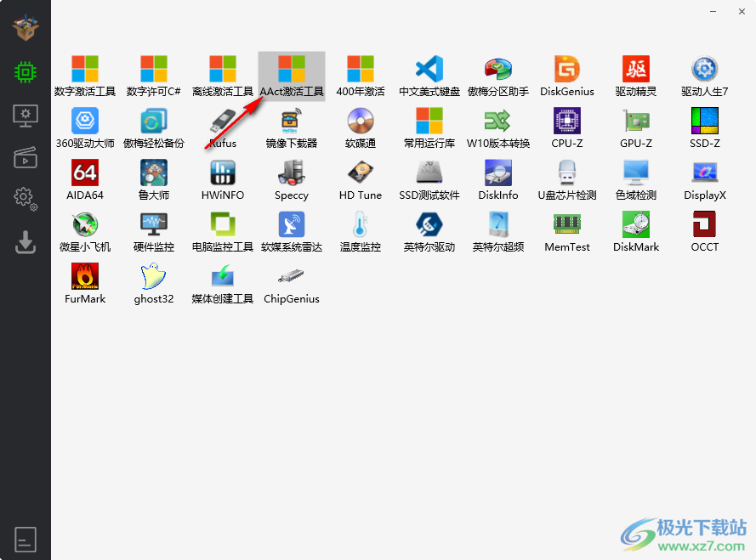The height and width of the screenshot is (560, 756).
Task: Launch 驱动人生7
Action: pyautogui.click(x=705, y=76)
